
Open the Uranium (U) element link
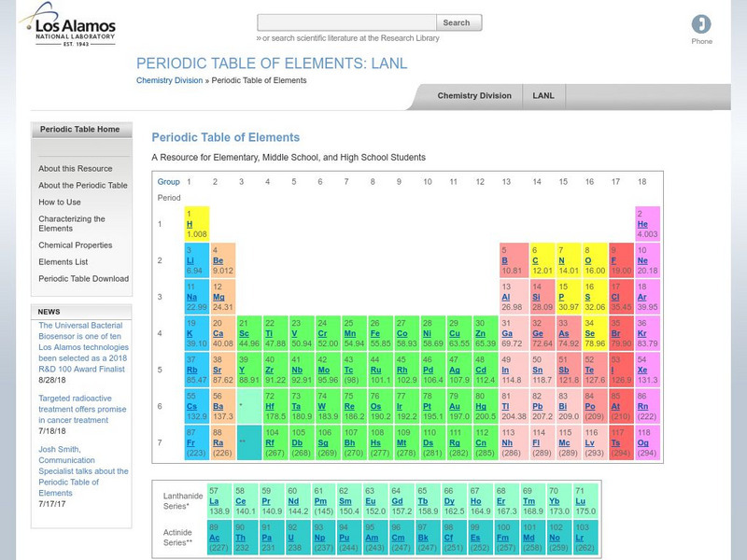click(291, 538)
